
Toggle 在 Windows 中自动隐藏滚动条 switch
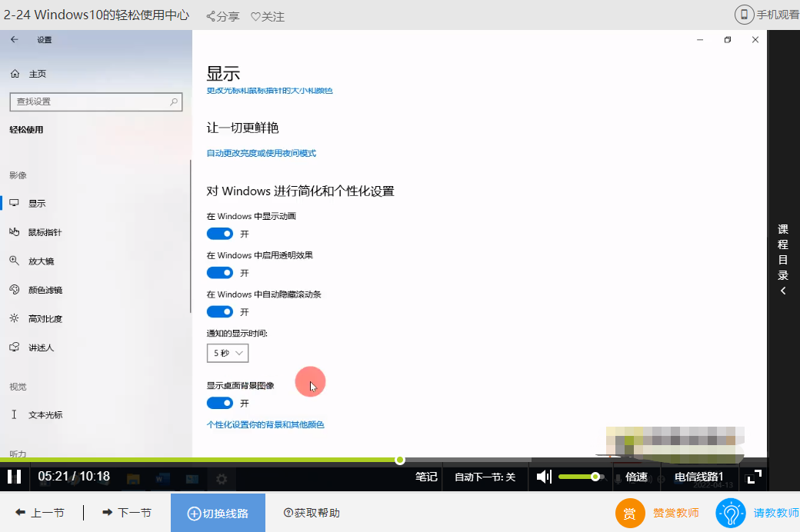coord(220,311)
